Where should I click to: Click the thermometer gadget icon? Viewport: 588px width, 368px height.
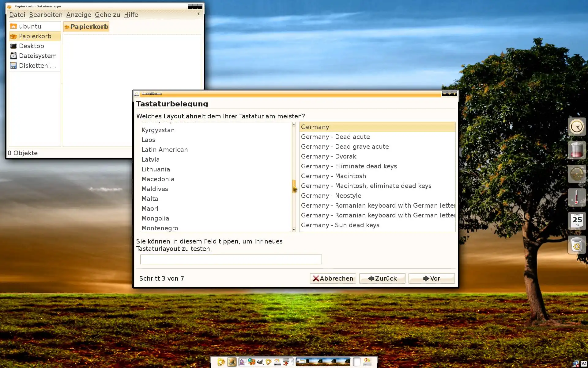coord(577,197)
